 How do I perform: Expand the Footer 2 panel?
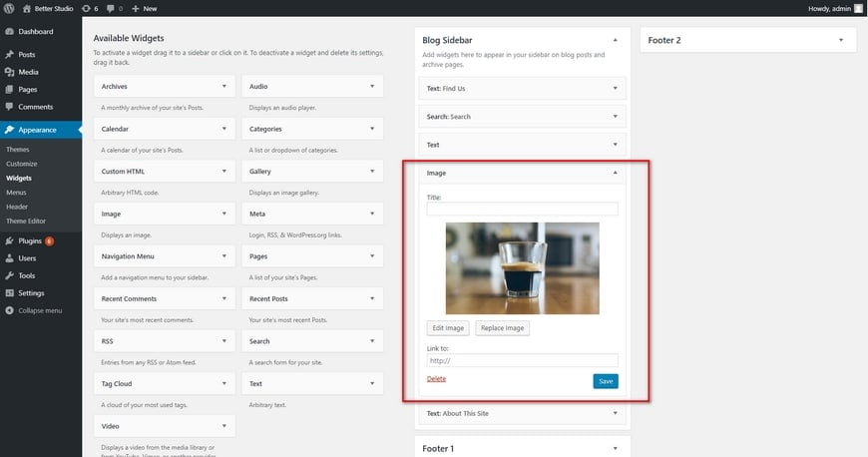coord(841,40)
